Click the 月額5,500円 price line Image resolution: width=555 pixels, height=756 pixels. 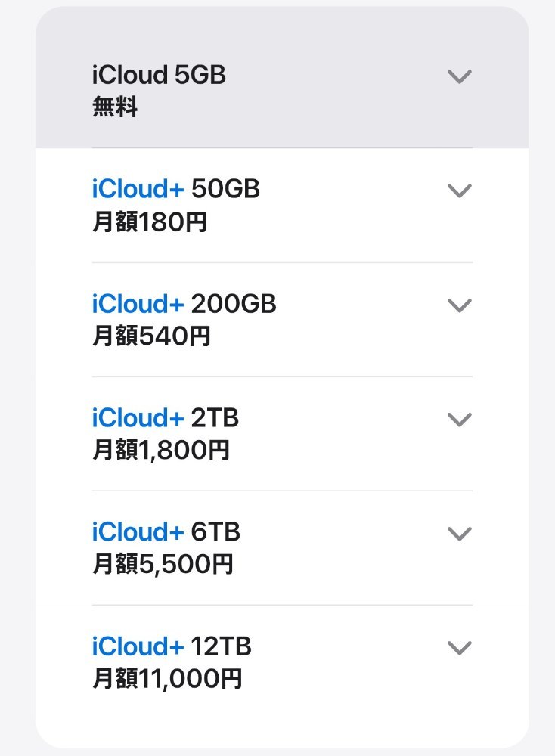pos(163,564)
